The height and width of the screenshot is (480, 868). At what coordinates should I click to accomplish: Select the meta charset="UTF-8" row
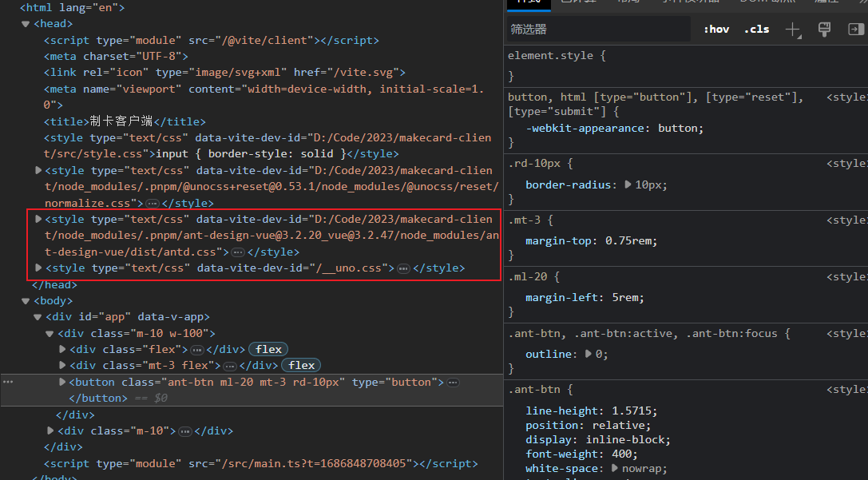(116, 57)
